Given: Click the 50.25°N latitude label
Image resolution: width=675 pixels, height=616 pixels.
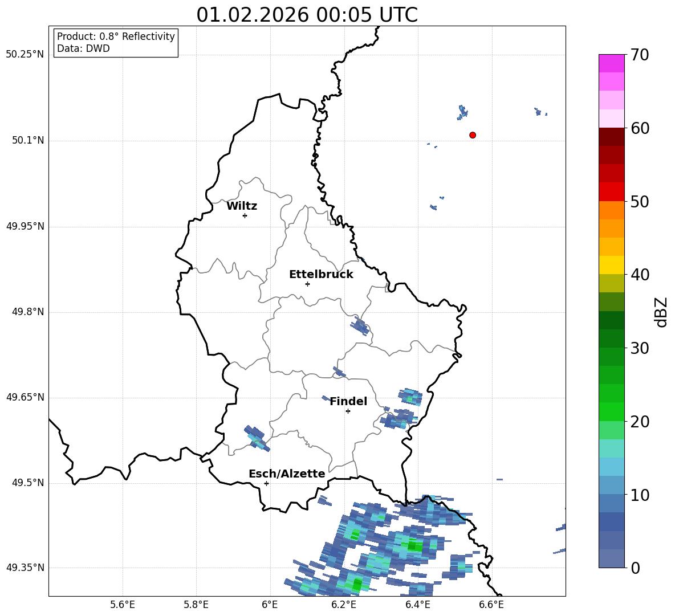Looking at the screenshot, I should [25, 55].
